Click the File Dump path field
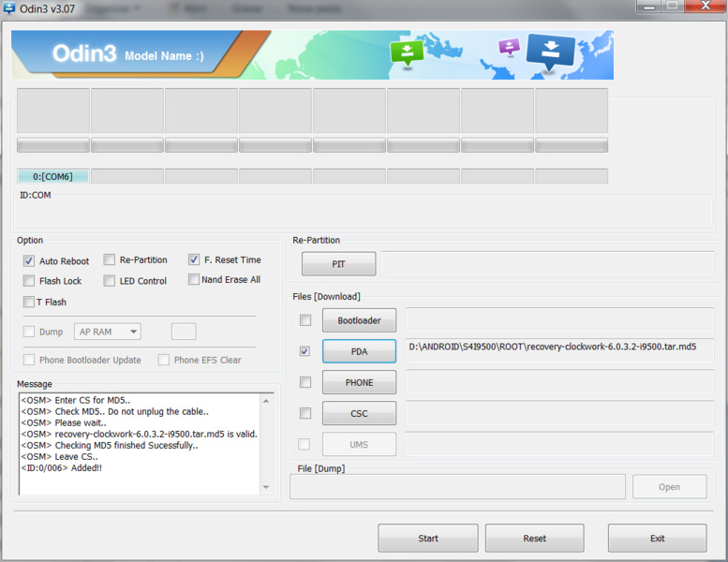 point(457,487)
